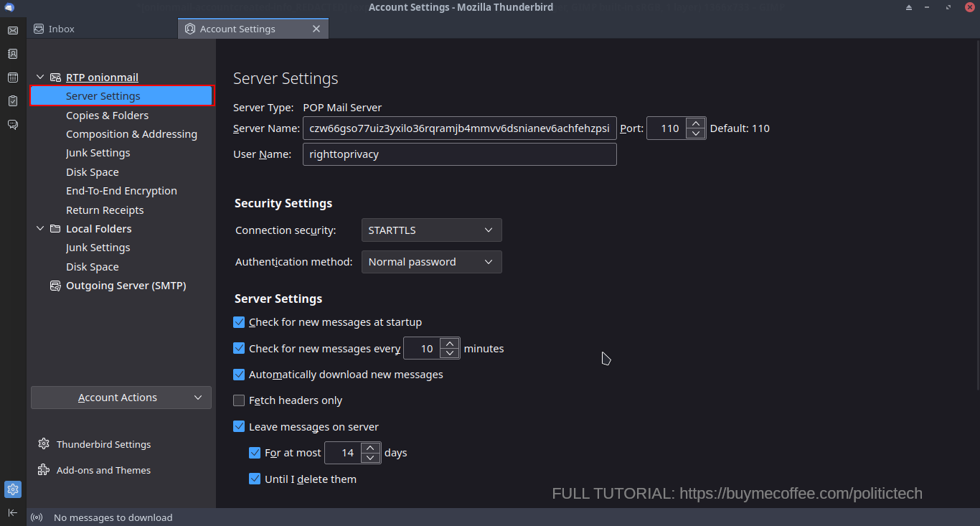
Task: Click the Local Folders folder icon
Action: [55, 229]
